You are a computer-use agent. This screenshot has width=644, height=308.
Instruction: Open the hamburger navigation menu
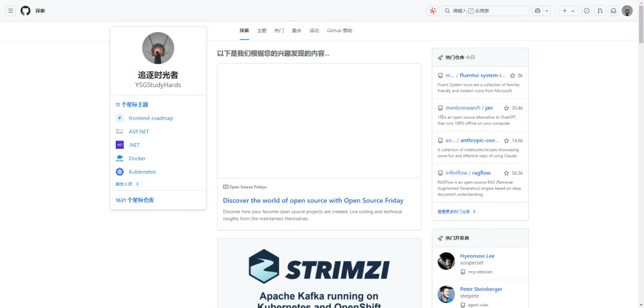(x=11, y=11)
